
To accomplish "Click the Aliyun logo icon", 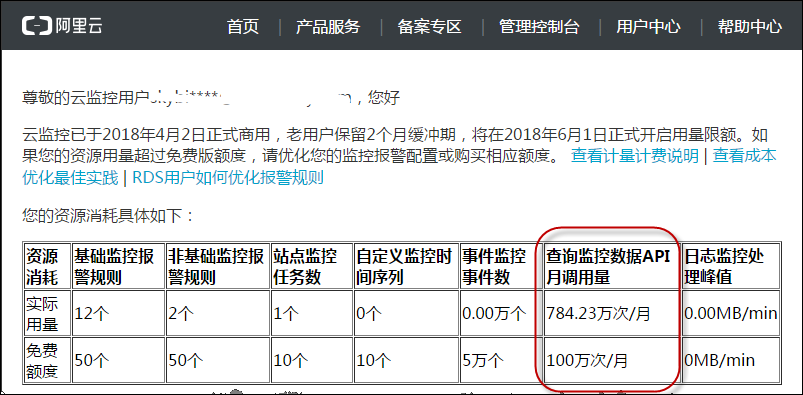I will 36,25.
